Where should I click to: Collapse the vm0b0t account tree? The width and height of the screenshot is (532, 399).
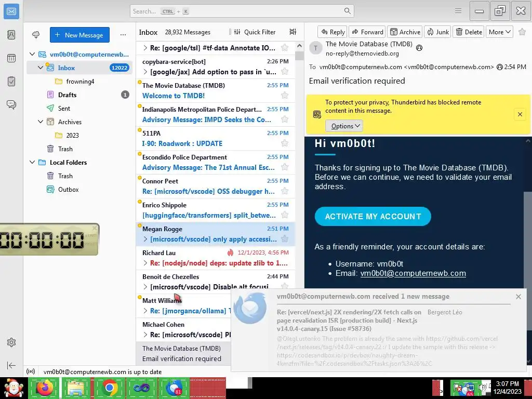click(x=32, y=54)
